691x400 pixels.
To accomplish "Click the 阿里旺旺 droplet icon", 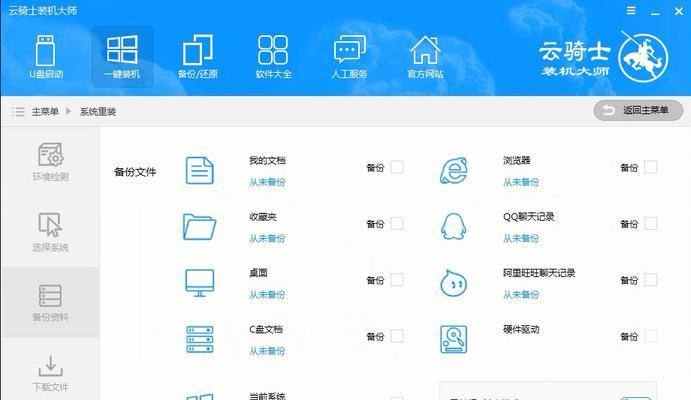I will coord(453,283).
